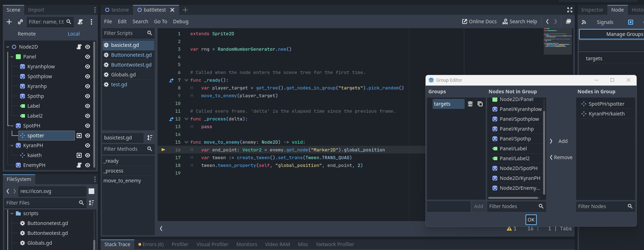Toggle visibility of Label2 node
644x250 pixels.
[x=88, y=116]
